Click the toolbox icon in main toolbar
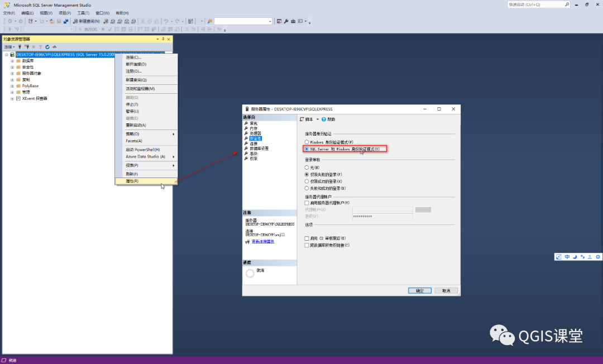603x364 pixels. (293, 21)
